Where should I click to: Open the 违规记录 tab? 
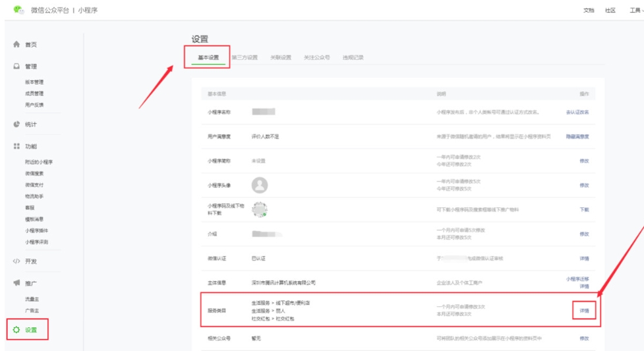(x=353, y=57)
